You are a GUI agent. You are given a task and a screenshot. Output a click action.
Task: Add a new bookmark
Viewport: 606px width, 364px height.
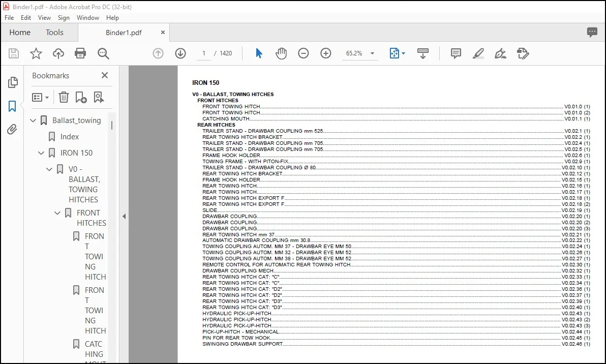81,97
